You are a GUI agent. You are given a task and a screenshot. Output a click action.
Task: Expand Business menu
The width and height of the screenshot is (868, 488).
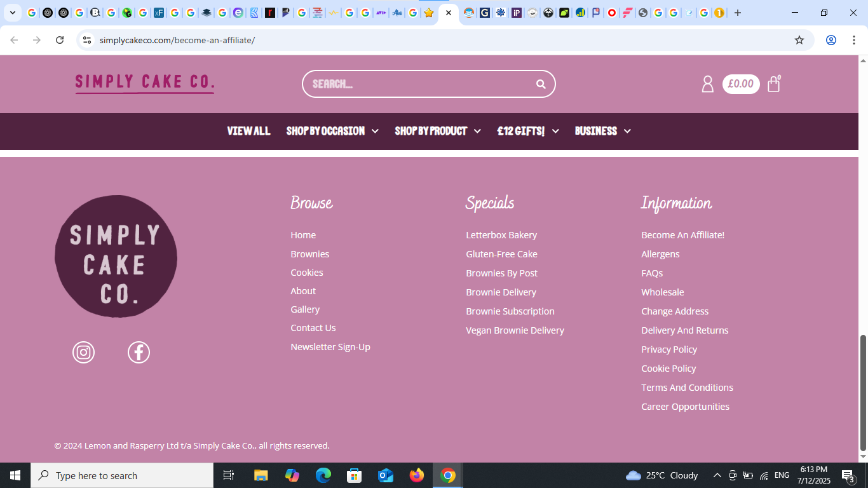(603, 131)
